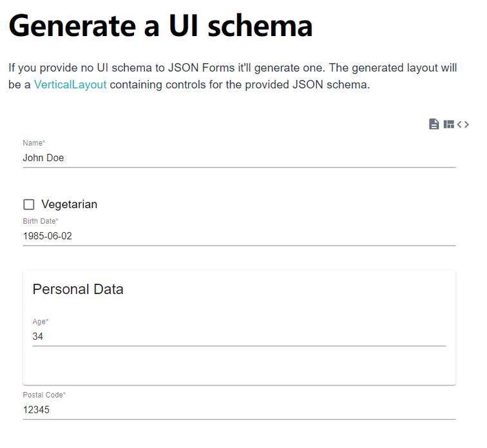487x448 pixels.
Task: Click the Vegetarian checkbox label text
Action: click(70, 204)
